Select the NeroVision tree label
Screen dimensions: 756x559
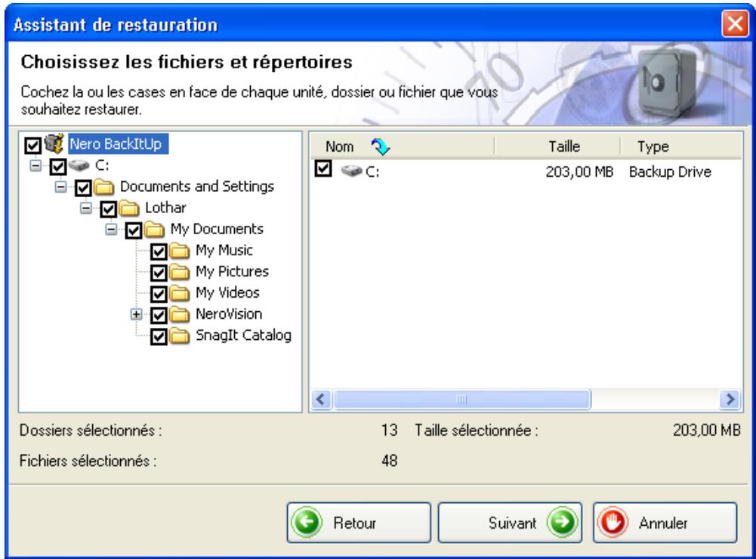point(229,314)
